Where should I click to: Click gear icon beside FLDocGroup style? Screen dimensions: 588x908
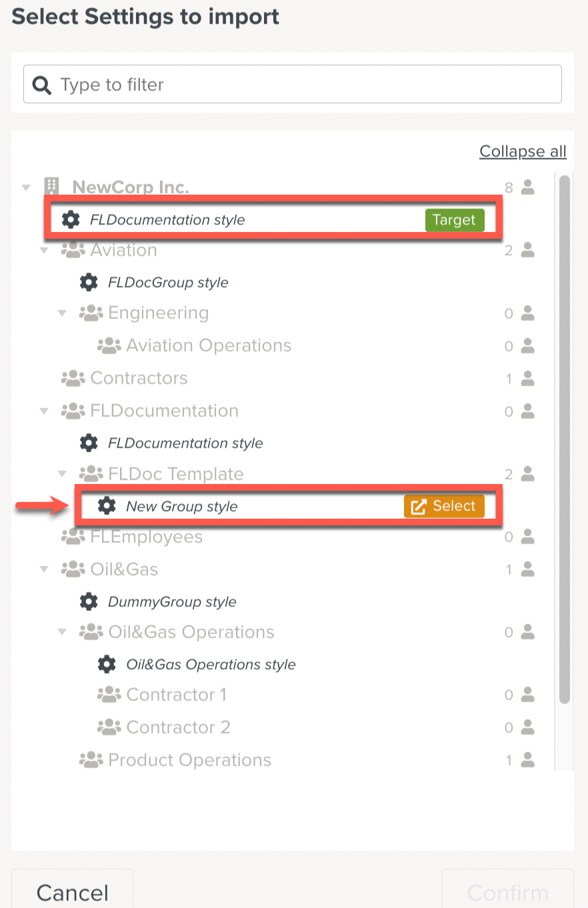point(89,282)
